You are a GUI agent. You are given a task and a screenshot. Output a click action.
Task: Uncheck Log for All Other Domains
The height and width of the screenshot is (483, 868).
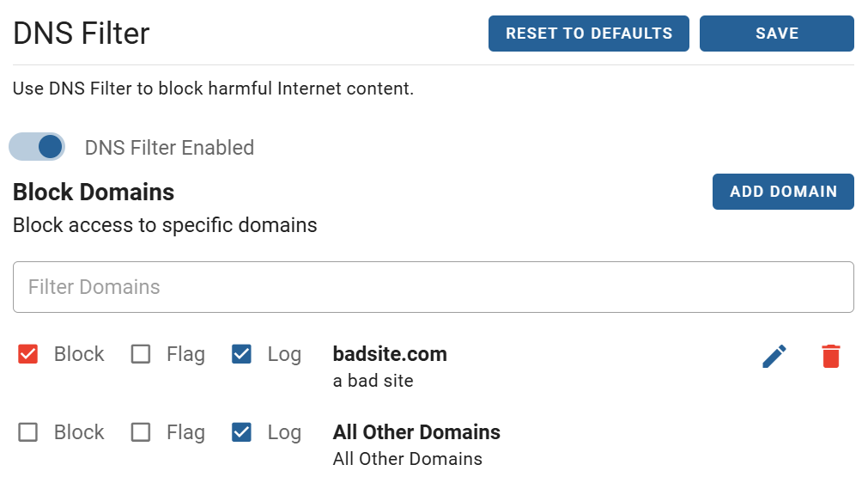pyautogui.click(x=241, y=432)
